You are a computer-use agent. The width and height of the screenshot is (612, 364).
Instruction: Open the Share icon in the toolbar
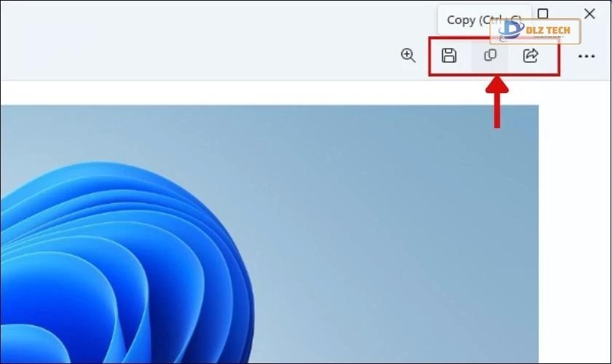click(530, 55)
